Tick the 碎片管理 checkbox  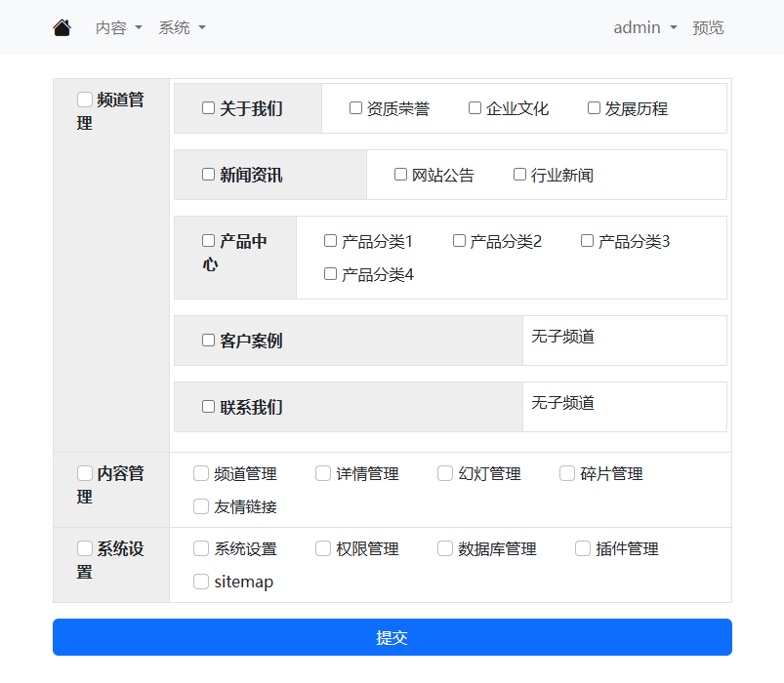pos(566,473)
